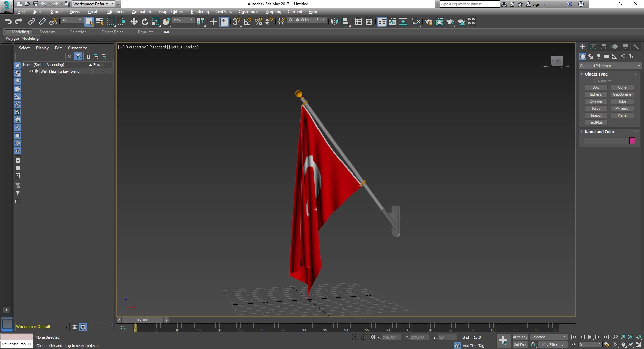644x349 pixels.
Task: Click the Sign In link
Action: (x=538, y=4)
